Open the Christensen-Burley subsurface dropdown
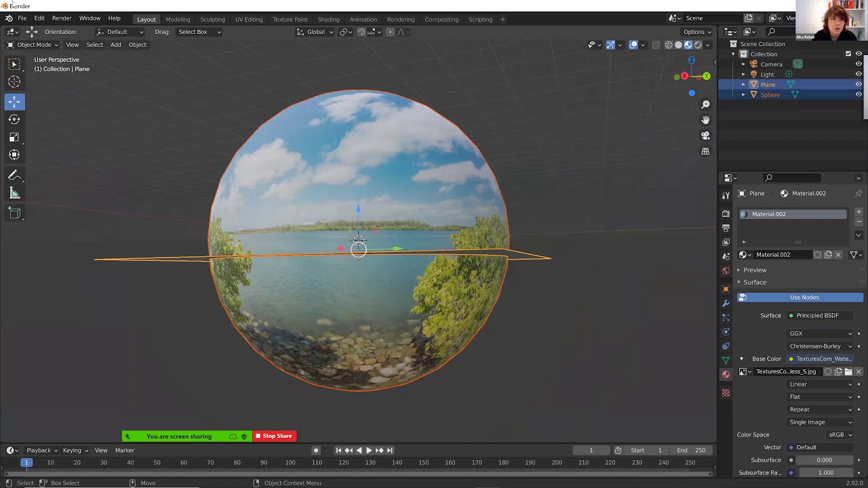The height and width of the screenshot is (488, 868). 821,346
